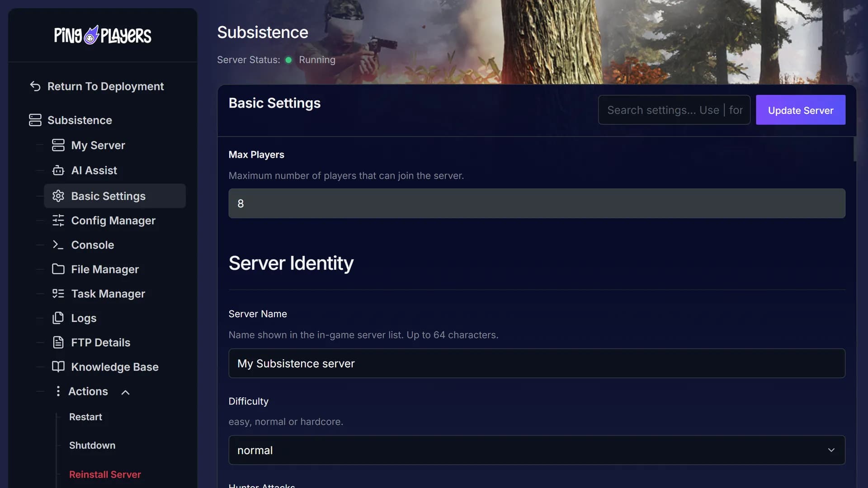868x488 pixels.
Task: Click Shutdown under Actions
Action: pos(92,445)
